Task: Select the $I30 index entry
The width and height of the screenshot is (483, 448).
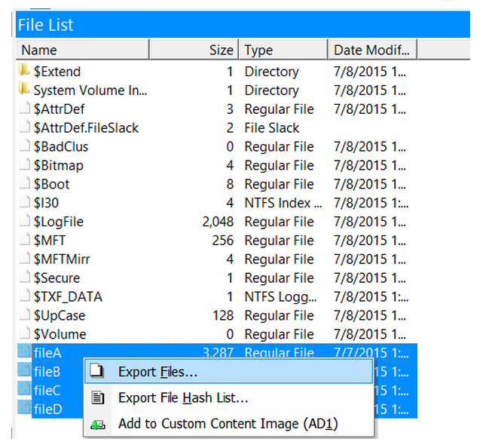Action: (46, 203)
